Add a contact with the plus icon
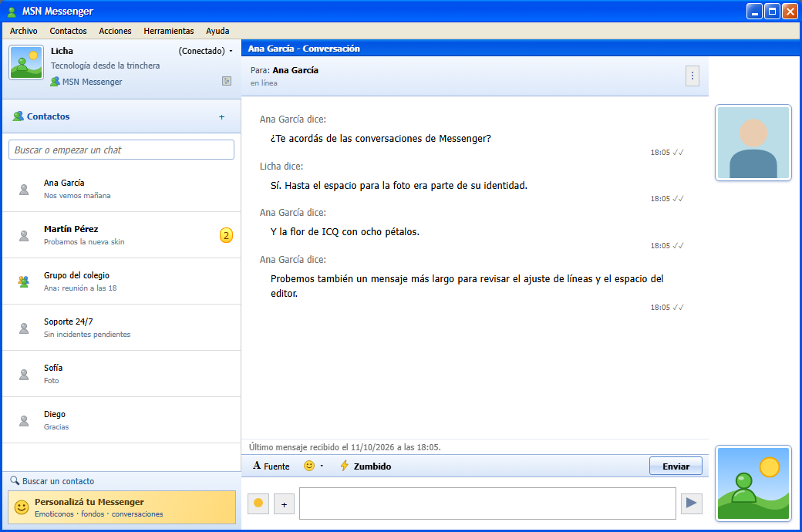 (221, 116)
